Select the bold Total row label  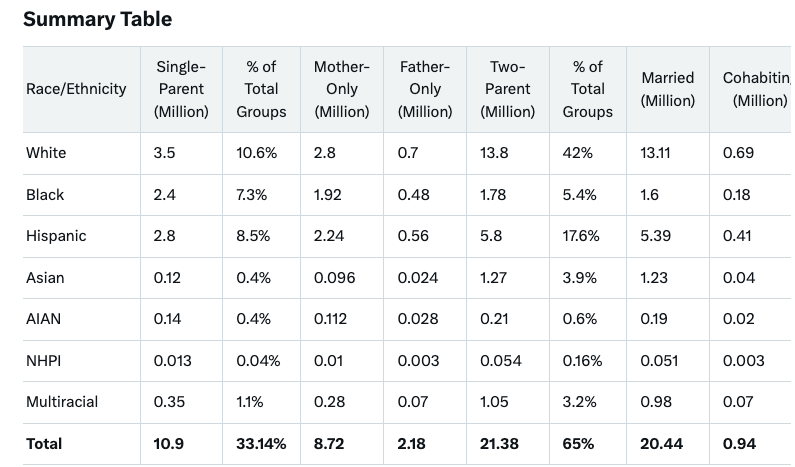pos(44,444)
